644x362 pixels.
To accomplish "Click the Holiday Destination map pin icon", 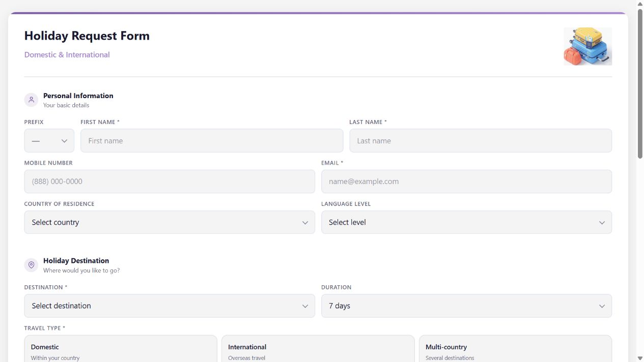I will (x=32, y=265).
